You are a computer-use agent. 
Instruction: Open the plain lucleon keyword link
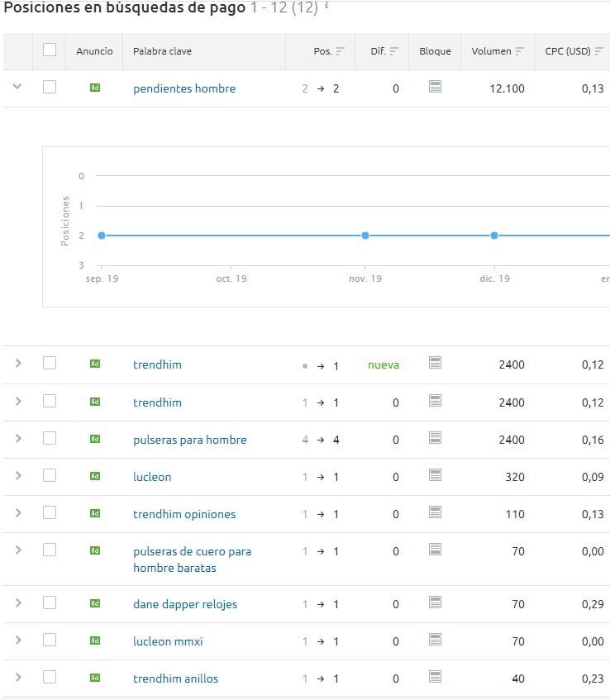[x=152, y=477]
